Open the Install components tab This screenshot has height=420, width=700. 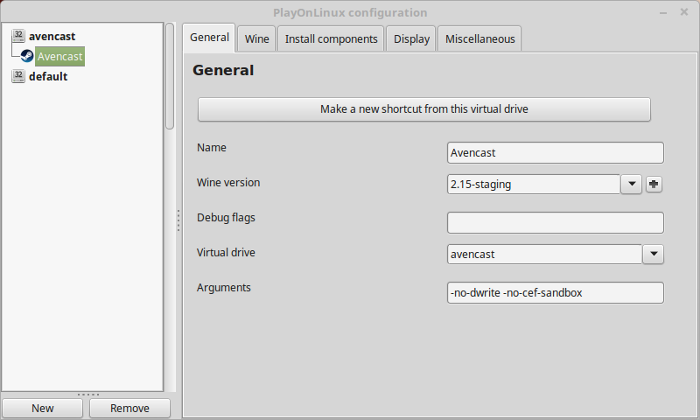tap(331, 39)
